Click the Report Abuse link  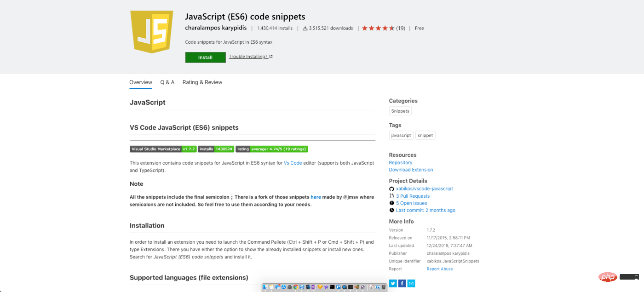(440, 269)
